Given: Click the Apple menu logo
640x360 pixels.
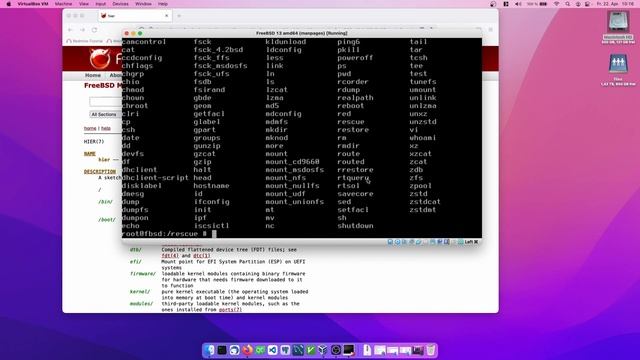Looking at the screenshot, I should pyautogui.click(x=9, y=4).
